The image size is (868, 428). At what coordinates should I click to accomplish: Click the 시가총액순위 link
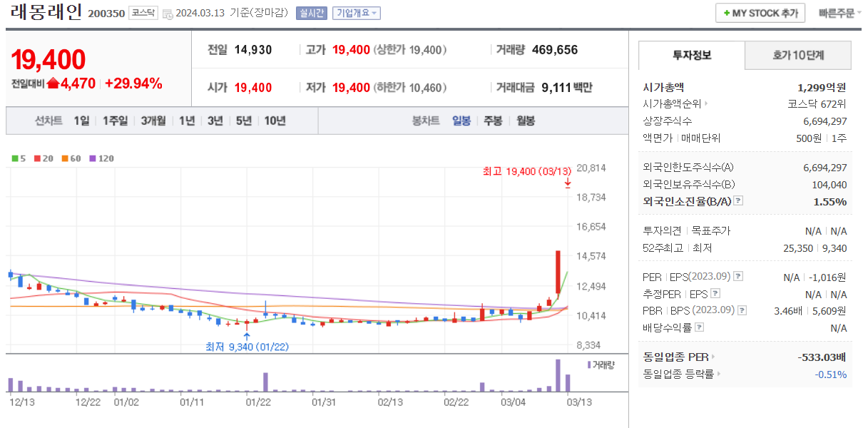(x=672, y=104)
